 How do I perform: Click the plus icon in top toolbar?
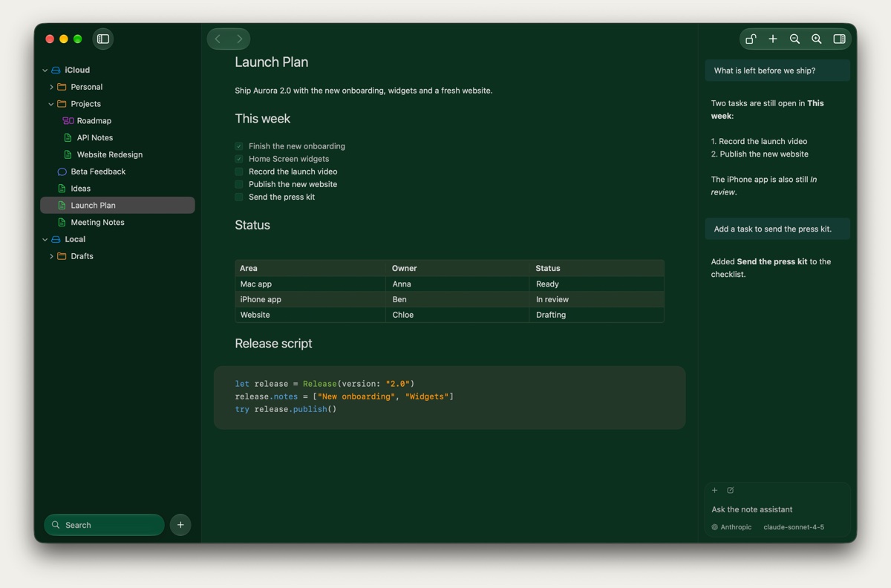click(x=773, y=39)
